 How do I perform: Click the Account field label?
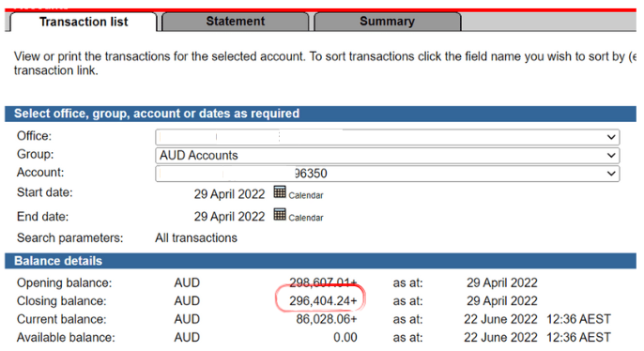click(x=40, y=173)
